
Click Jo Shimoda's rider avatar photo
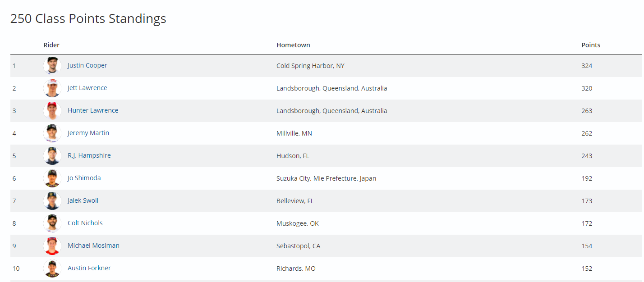point(52,178)
